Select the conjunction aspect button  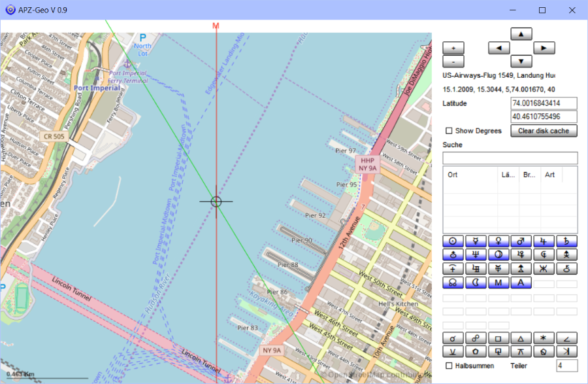pyautogui.click(x=453, y=338)
